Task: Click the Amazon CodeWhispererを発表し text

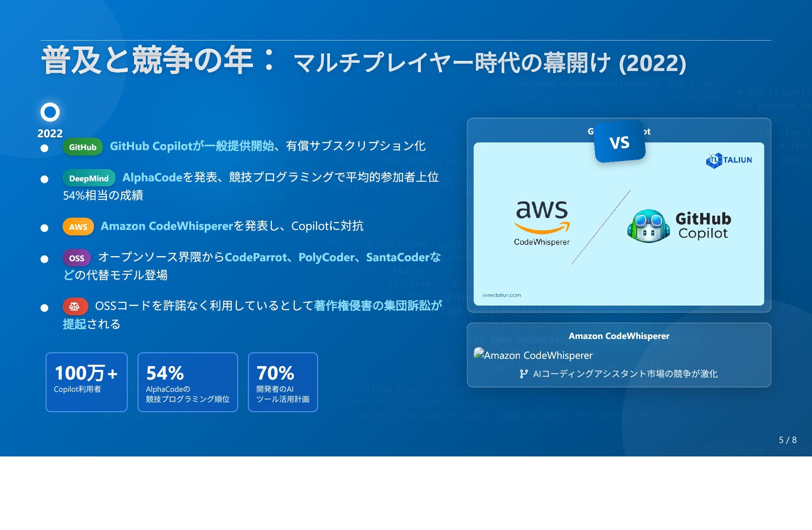Action: click(x=184, y=226)
